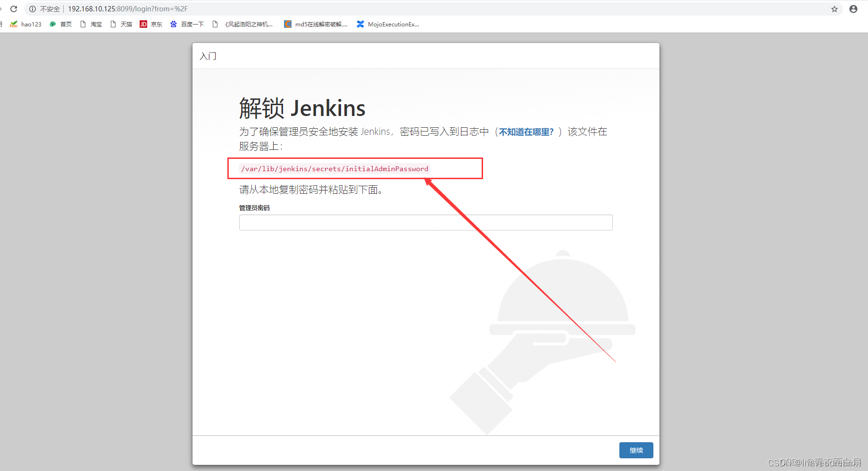Image resolution: width=868 pixels, height=471 pixels.
Task: Click the bookmark star in address bar
Action: [834, 8]
